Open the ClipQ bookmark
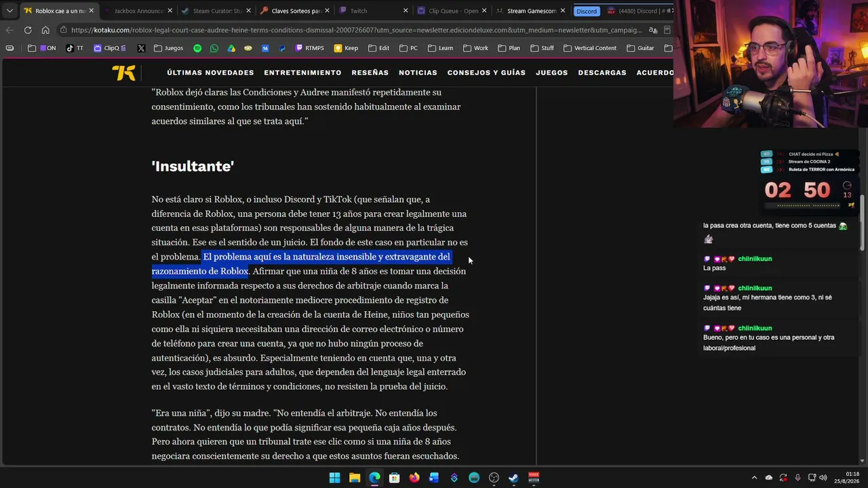Screen dimensions: 868x488 pyautogui.click(x=109, y=48)
